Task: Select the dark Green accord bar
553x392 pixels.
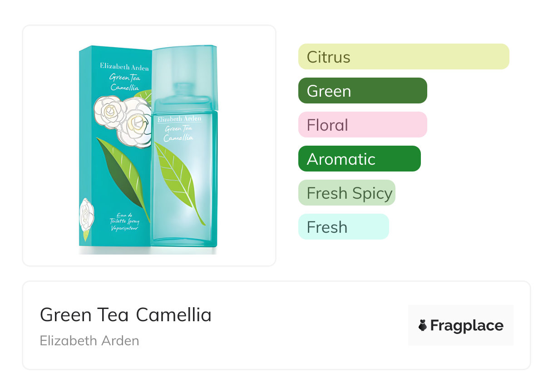Action: point(362,91)
